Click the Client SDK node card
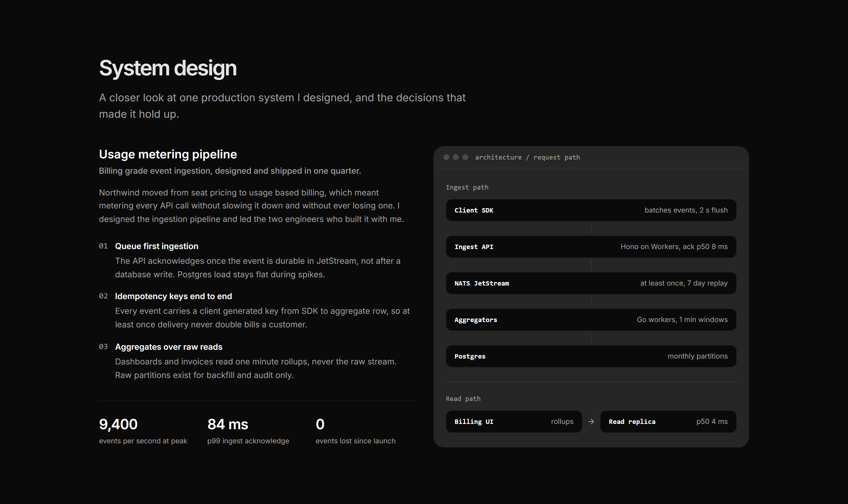The height and width of the screenshot is (504, 848). pyautogui.click(x=591, y=210)
